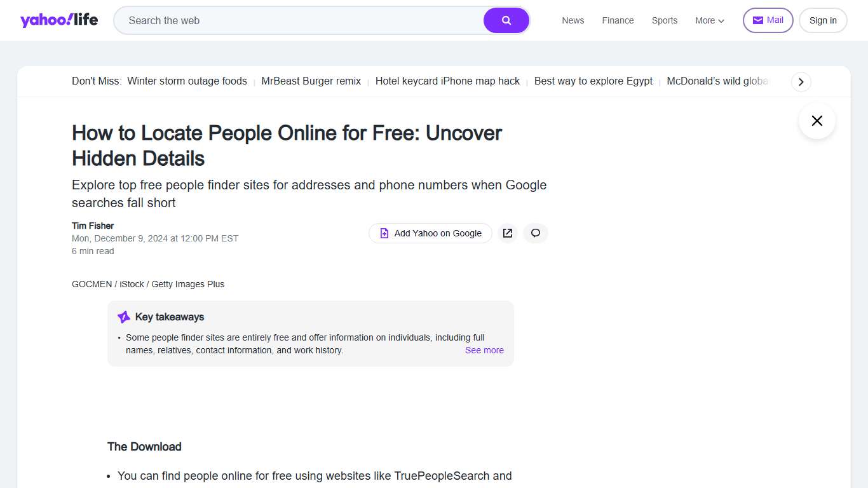Open the comments speech bubble icon

point(535,233)
